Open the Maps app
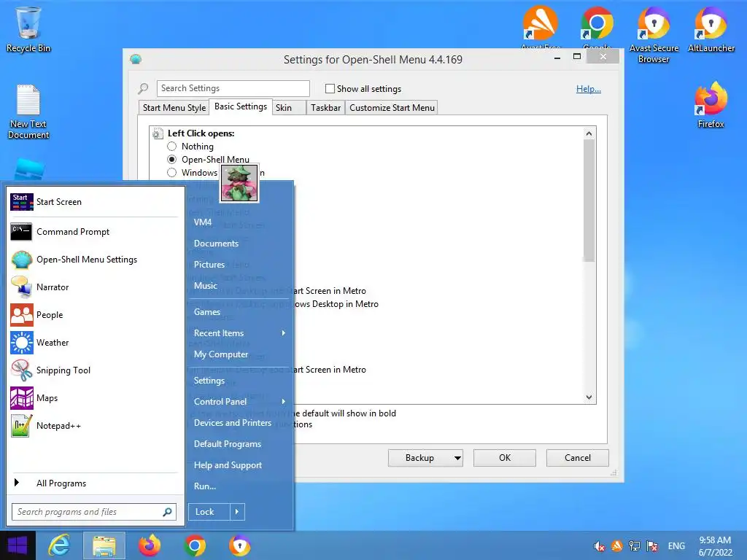Screen dimensions: 747x560 94,397
